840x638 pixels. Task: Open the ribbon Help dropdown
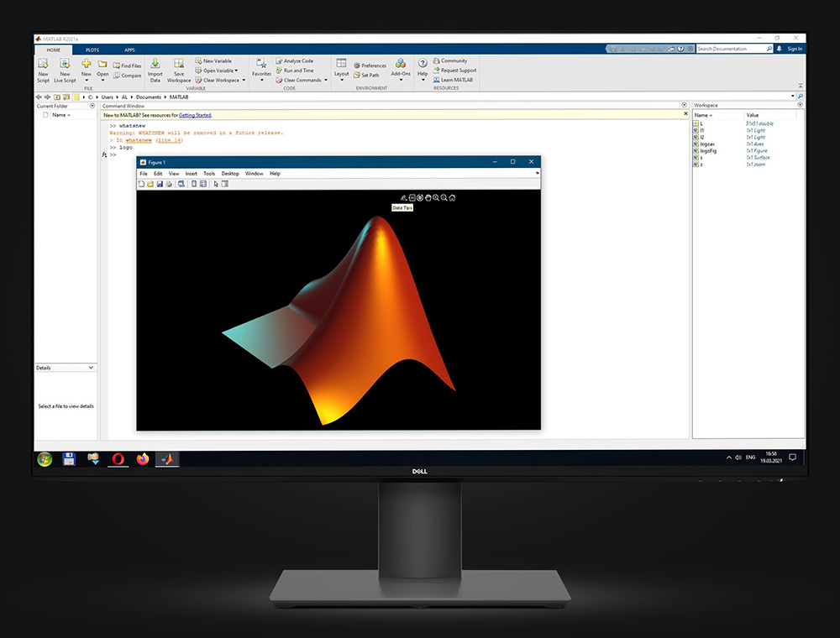coord(423,71)
